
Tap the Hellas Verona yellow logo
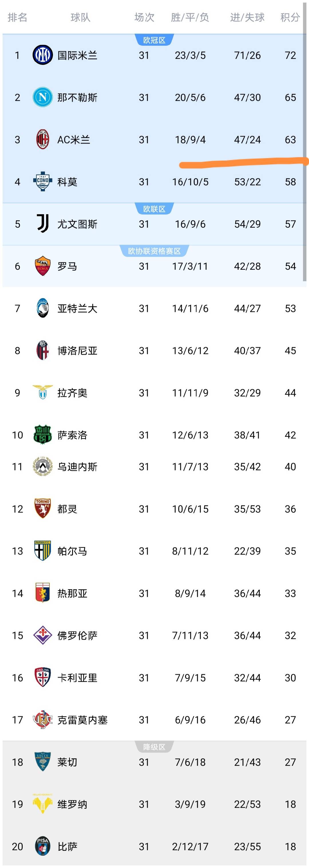42,804
